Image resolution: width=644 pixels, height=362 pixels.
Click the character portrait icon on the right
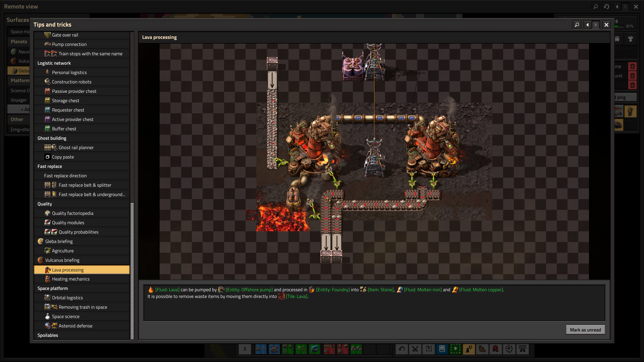[631, 111]
